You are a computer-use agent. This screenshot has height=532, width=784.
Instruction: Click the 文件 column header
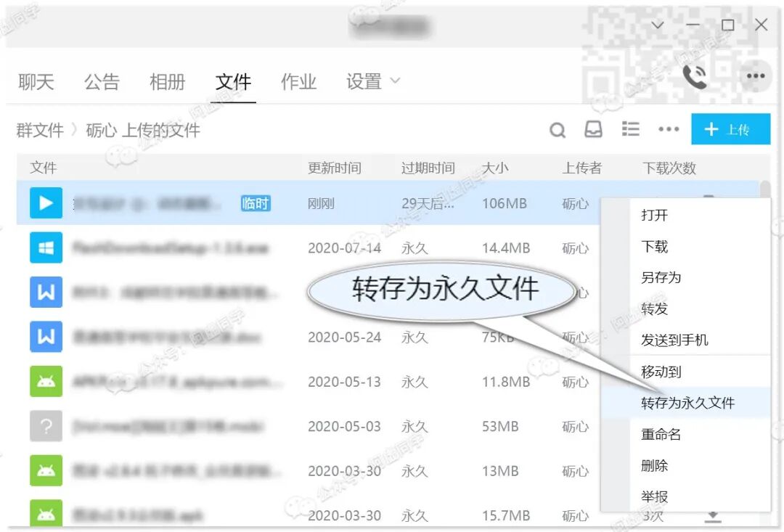point(43,168)
